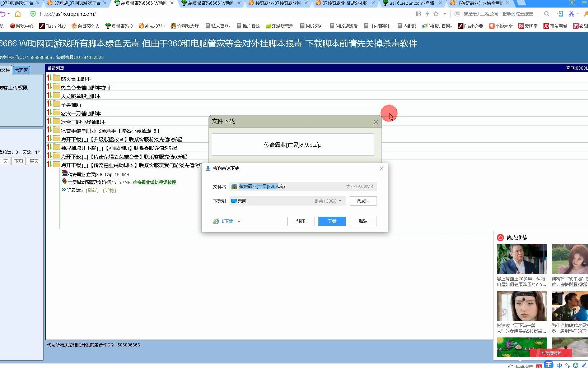
Task: Click the 下页 pagination button
Action: click(19, 161)
